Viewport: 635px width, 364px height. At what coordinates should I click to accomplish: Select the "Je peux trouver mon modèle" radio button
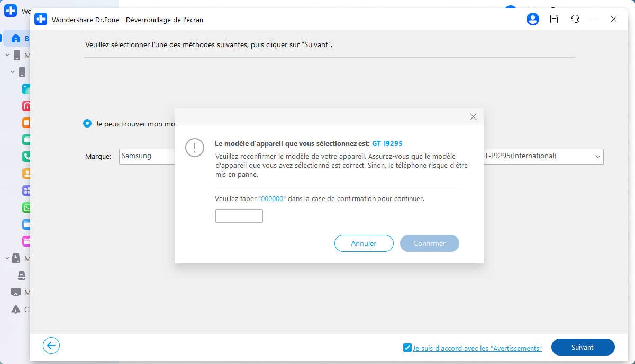coord(87,123)
